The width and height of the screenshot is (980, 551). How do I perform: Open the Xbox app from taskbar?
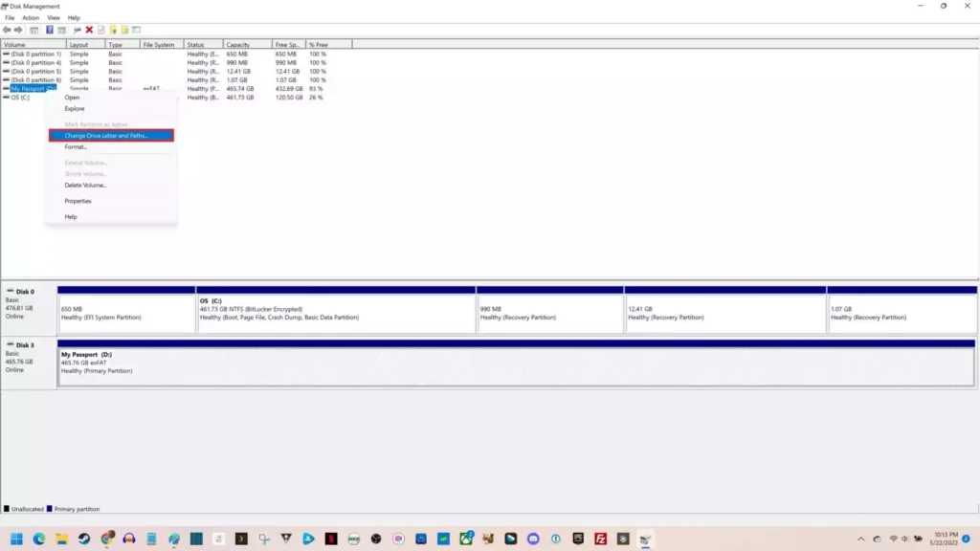point(466,539)
